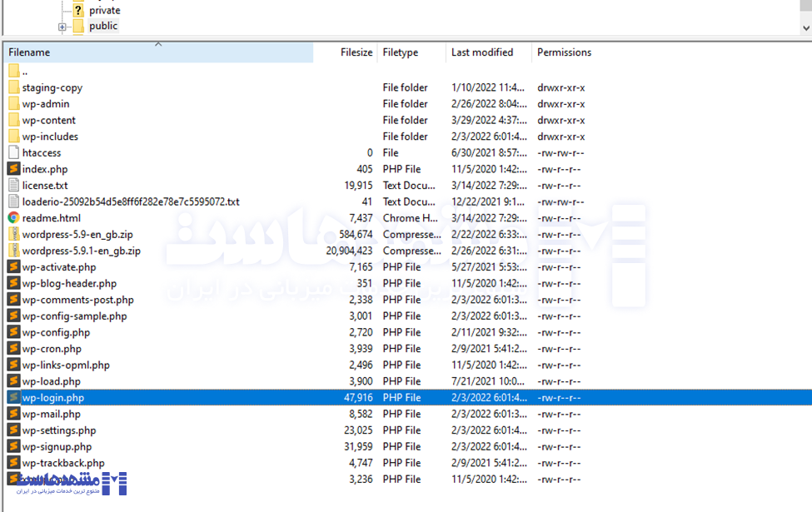Image resolution: width=812 pixels, height=512 pixels.
Task: Click the zip icon for wordpress-5.9-en_gb.zip
Action: 13,235
